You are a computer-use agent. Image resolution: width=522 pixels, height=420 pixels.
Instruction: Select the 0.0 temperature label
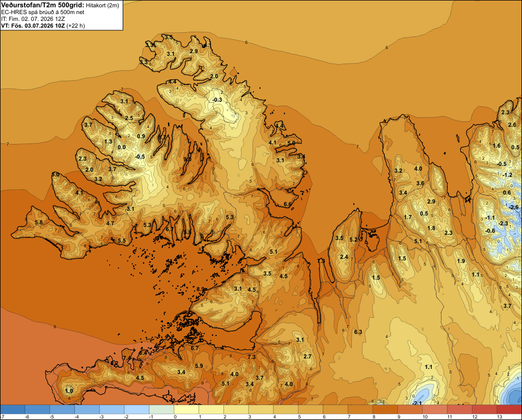[122, 148]
